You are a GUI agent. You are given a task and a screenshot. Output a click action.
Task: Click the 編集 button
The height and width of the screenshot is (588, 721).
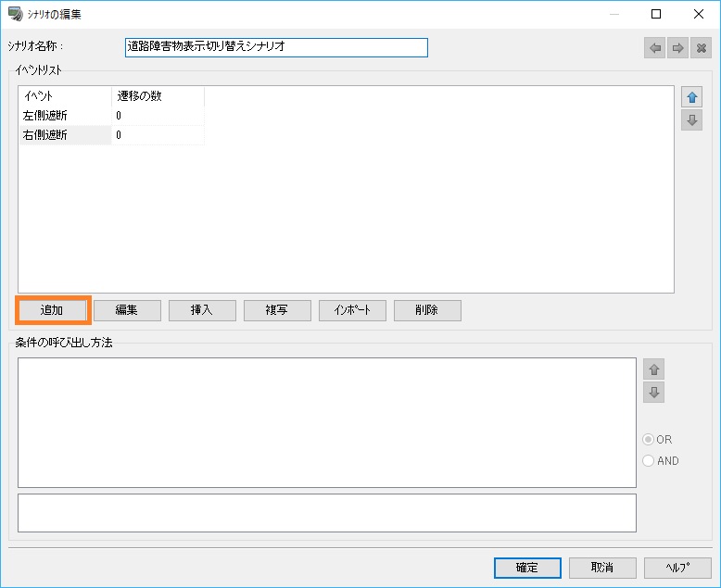click(x=127, y=310)
